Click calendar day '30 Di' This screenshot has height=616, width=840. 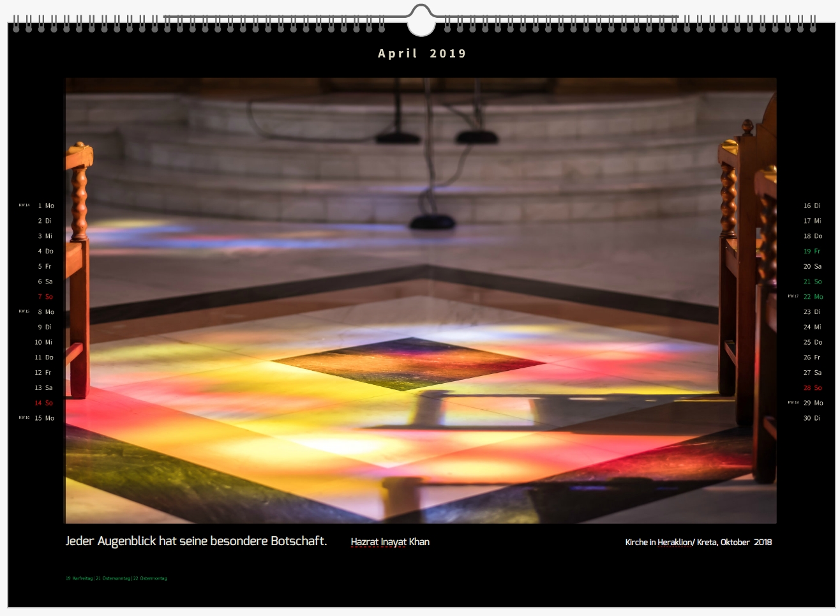coord(812,418)
